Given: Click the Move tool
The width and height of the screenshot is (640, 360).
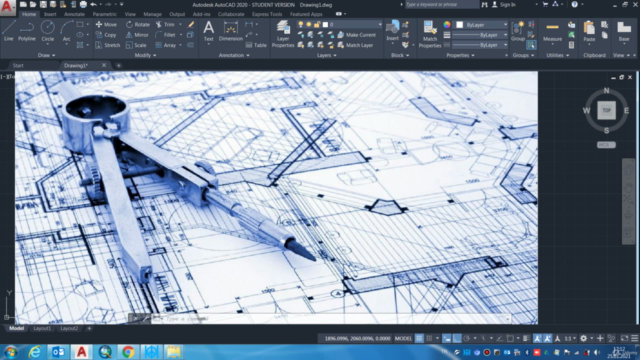Looking at the screenshot, I should pyautogui.click(x=106, y=24).
